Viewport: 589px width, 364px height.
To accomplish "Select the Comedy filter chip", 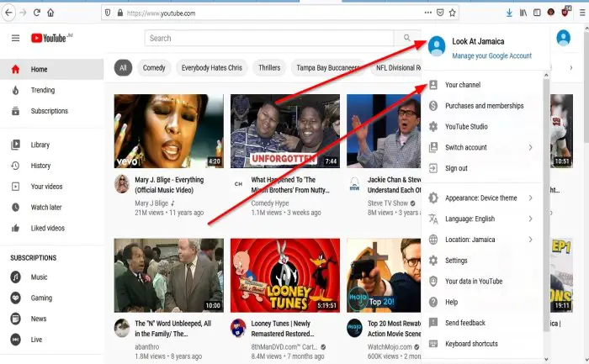I will coord(154,68).
